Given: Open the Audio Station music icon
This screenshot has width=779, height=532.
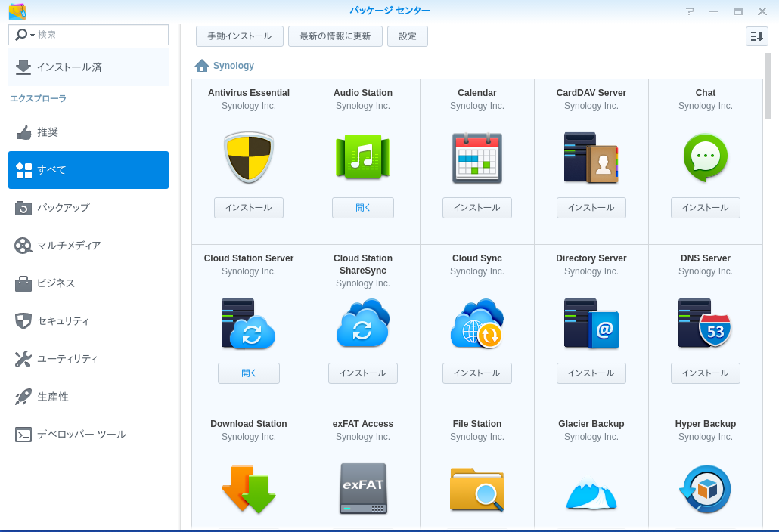Looking at the screenshot, I should tap(363, 157).
